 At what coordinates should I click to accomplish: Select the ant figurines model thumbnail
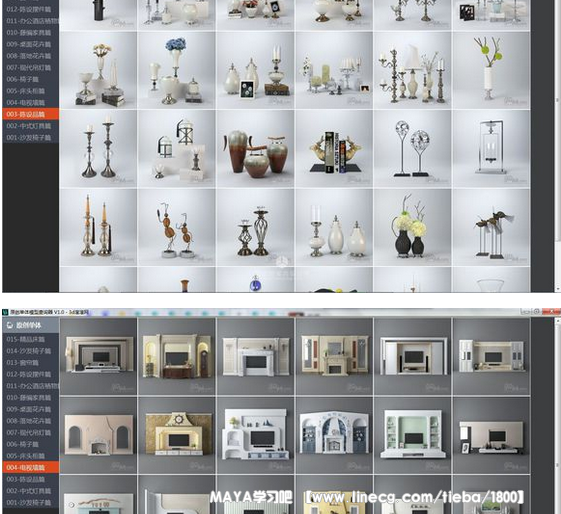tap(176, 227)
